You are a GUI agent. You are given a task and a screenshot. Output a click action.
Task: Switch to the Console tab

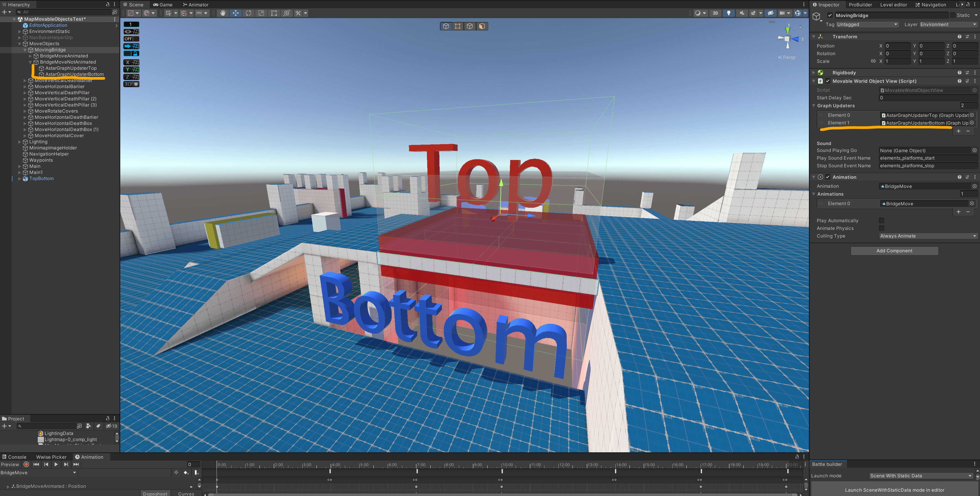(15, 457)
